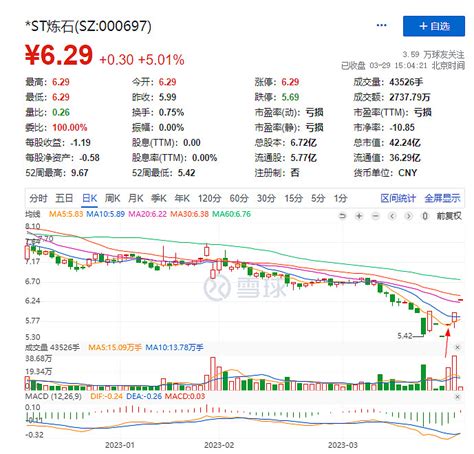This screenshot has height=454, width=474.
Task: Switch to the 60分 interval tab
Action: tap(239, 198)
